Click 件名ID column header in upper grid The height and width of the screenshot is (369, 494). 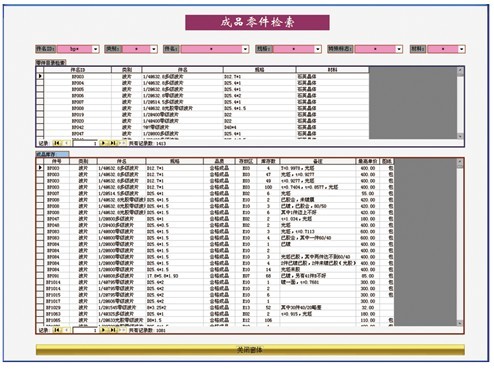[78, 70]
